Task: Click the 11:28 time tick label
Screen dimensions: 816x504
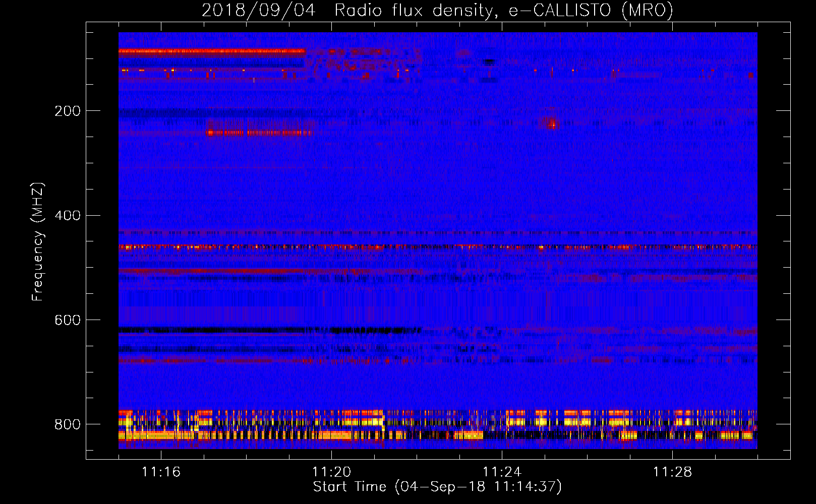Action: coord(672,472)
